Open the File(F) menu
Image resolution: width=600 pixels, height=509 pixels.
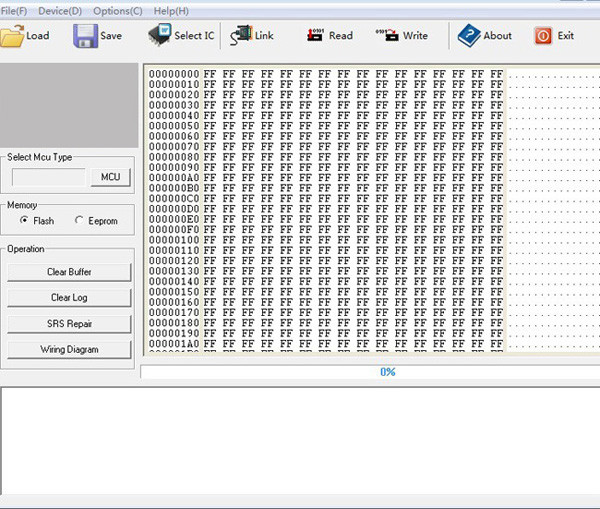click(x=14, y=11)
